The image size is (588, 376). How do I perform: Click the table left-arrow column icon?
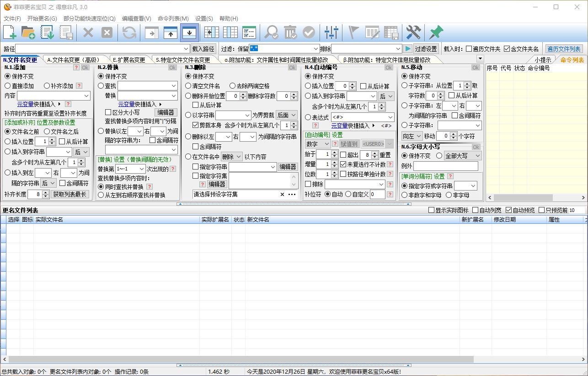click(212, 32)
